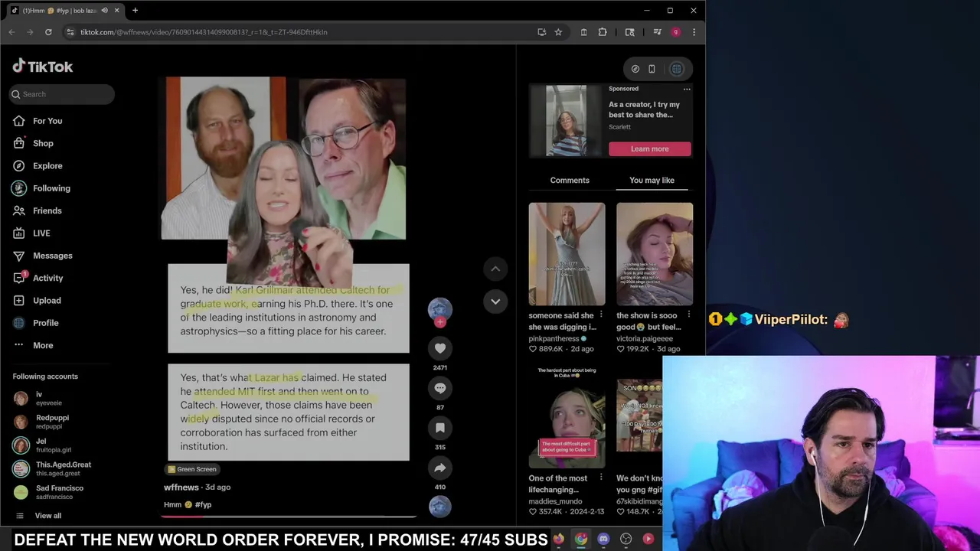Open a new browser tab
980x551 pixels.
pos(135,11)
